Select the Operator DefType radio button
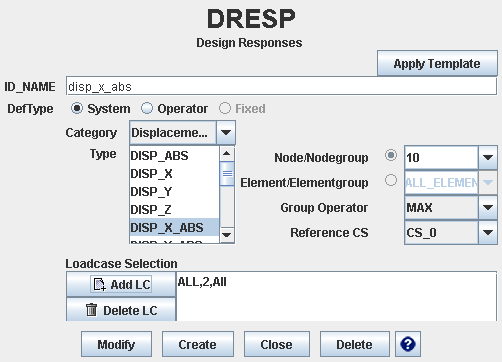The image size is (502, 362). pyautogui.click(x=147, y=108)
